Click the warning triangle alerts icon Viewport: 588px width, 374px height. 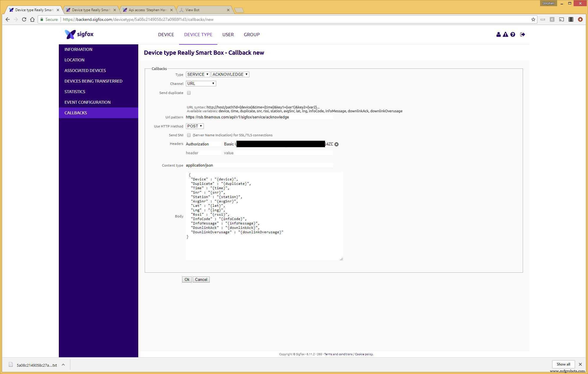coord(505,35)
